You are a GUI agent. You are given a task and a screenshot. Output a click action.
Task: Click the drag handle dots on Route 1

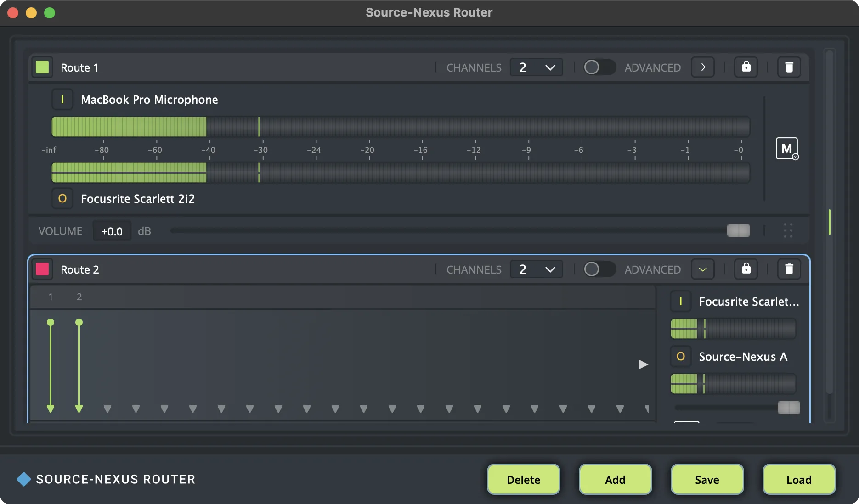point(788,230)
